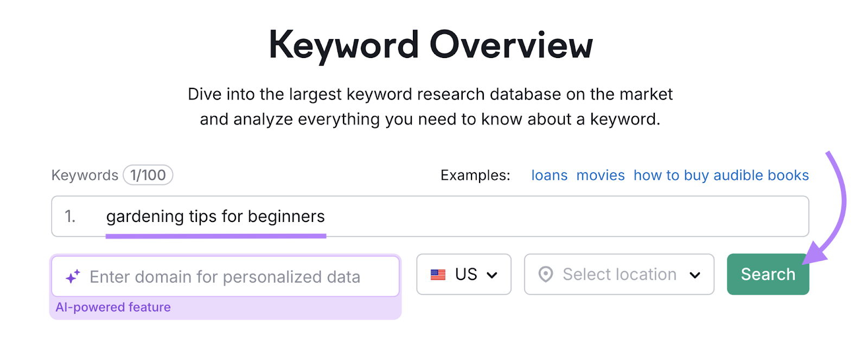The height and width of the screenshot is (350, 868).
Task: Click the Keywords label
Action: click(x=85, y=175)
